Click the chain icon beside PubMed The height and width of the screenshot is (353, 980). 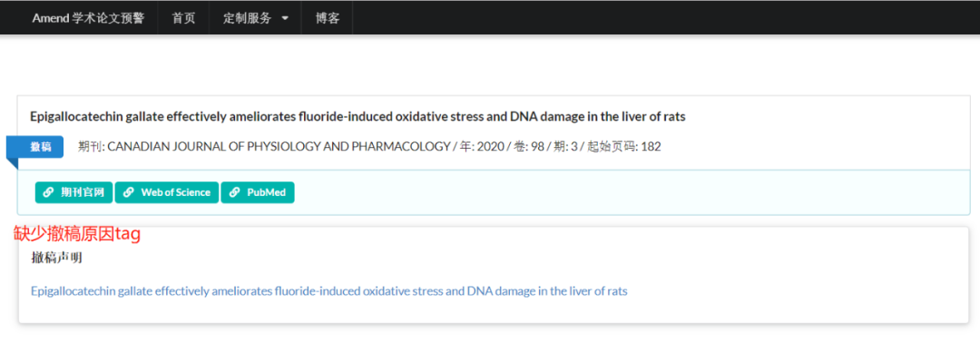pyautogui.click(x=234, y=192)
